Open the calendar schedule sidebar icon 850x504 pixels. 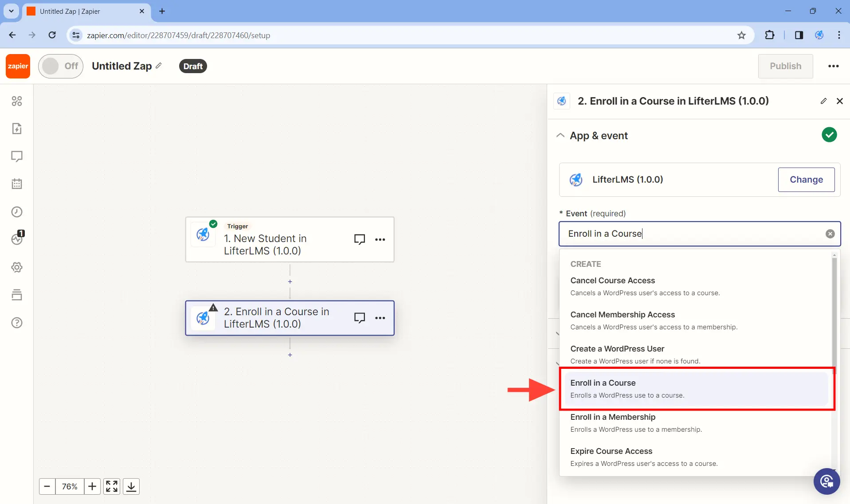pos(17,184)
